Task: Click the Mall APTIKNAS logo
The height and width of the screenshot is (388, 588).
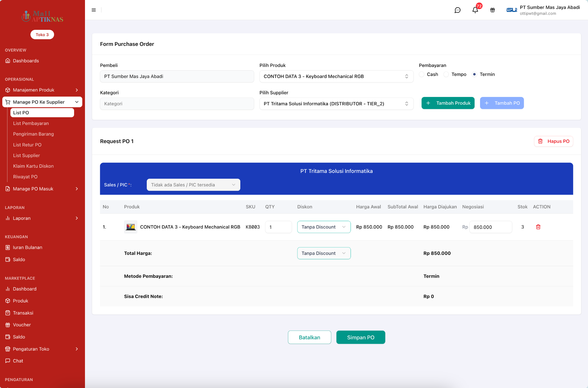Action: (42, 16)
